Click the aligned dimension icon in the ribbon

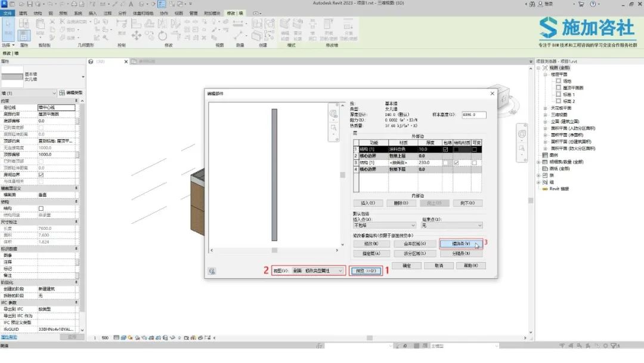(x=238, y=23)
